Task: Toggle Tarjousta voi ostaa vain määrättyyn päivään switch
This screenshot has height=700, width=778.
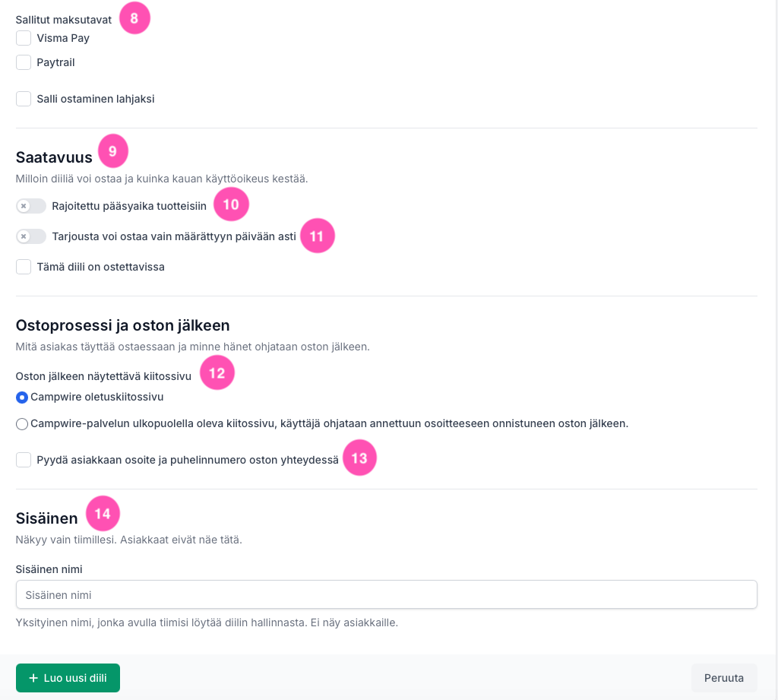Action: coord(30,236)
